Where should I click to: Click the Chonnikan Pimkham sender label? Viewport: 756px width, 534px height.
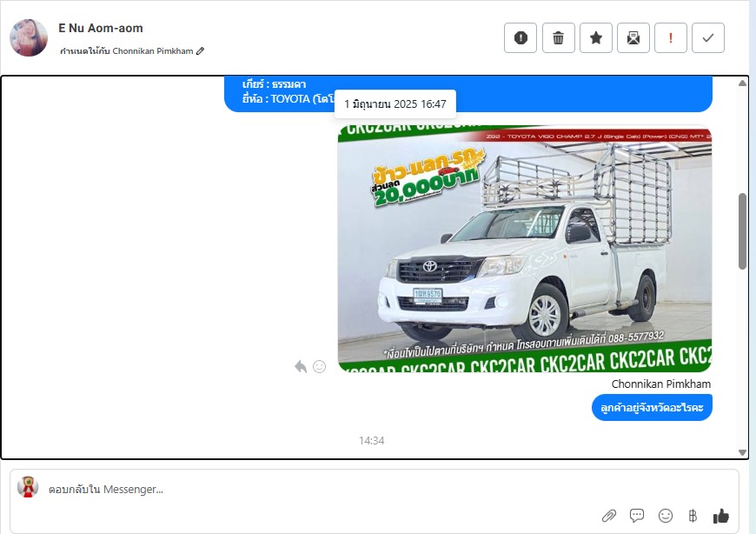click(x=661, y=384)
